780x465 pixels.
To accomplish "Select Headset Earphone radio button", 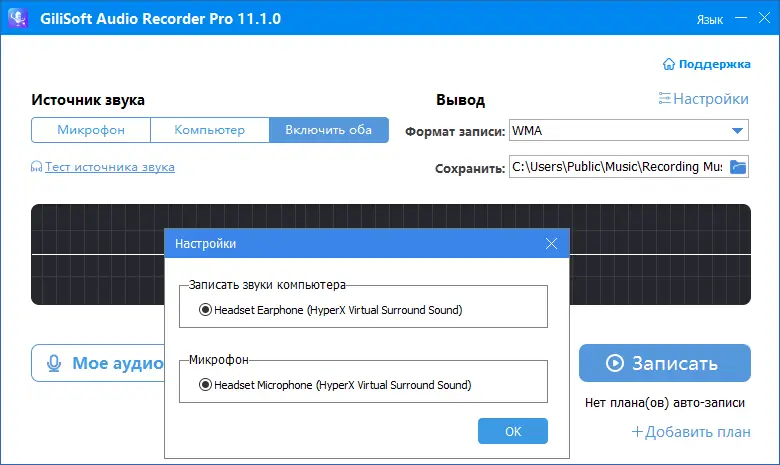I will (x=205, y=310).
